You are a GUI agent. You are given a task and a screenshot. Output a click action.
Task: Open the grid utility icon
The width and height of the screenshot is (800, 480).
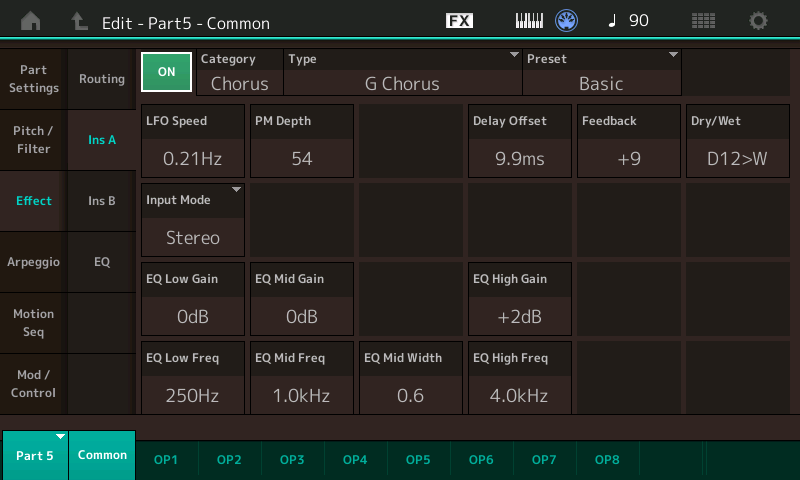tap(703, 21)
